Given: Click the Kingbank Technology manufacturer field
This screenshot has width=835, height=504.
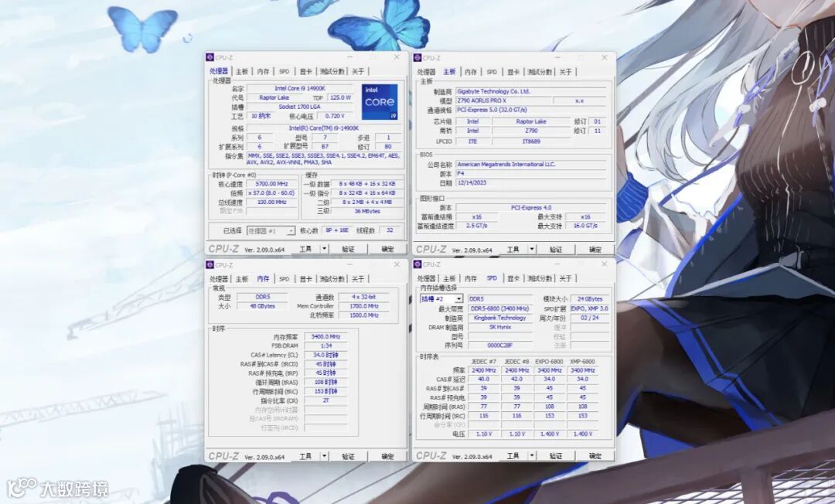Looking at the screenshot, I should (x=500, y=318).
